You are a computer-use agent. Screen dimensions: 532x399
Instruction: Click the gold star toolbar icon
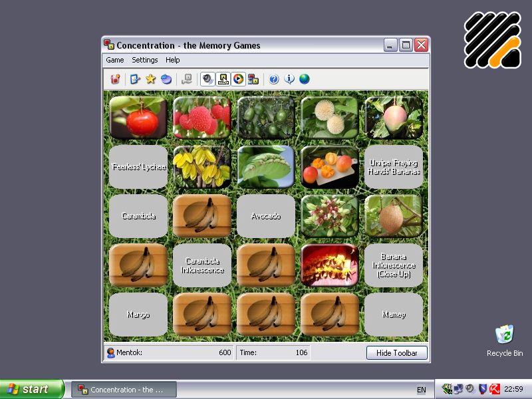(x=151, y=79)
